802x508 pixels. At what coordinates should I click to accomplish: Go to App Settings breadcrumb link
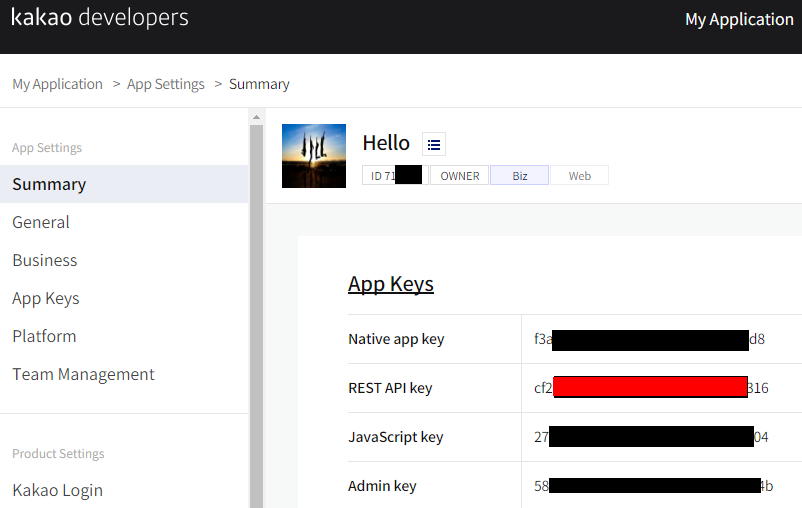[x=166, y=84]
